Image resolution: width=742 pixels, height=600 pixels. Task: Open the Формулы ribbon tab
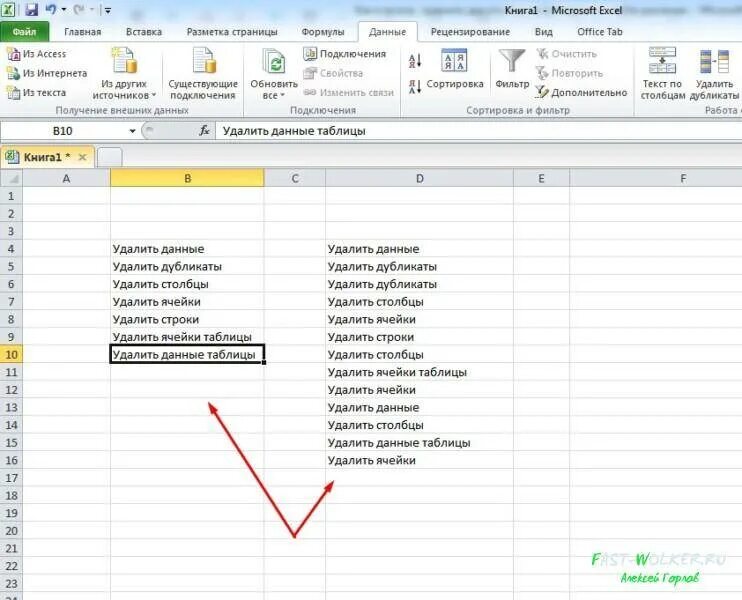point(323,32)
